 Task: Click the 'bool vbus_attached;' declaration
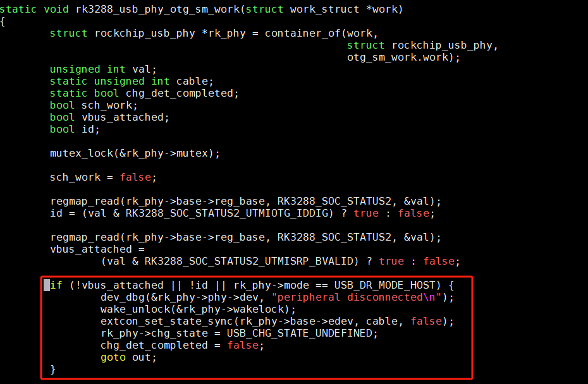[109, 117]
